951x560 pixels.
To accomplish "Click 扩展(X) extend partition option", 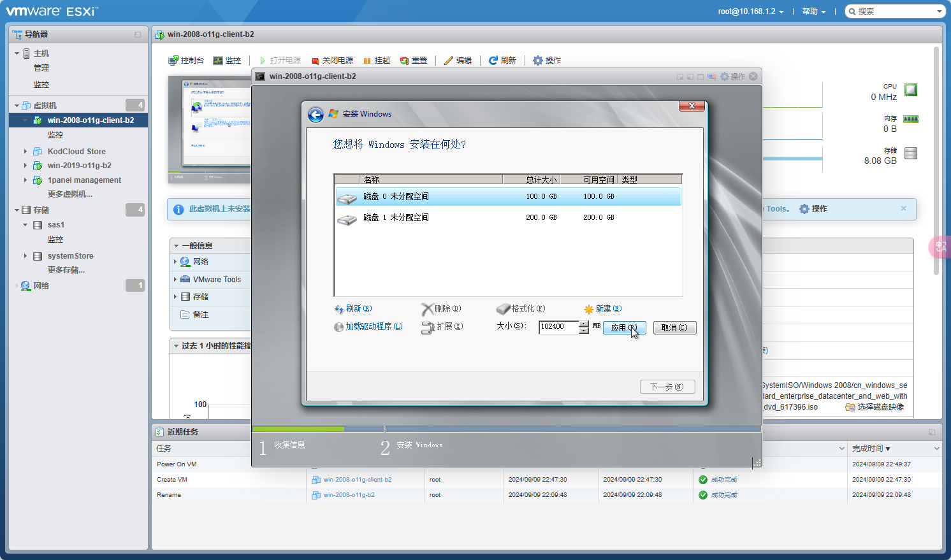I will (x=442, y=327).
